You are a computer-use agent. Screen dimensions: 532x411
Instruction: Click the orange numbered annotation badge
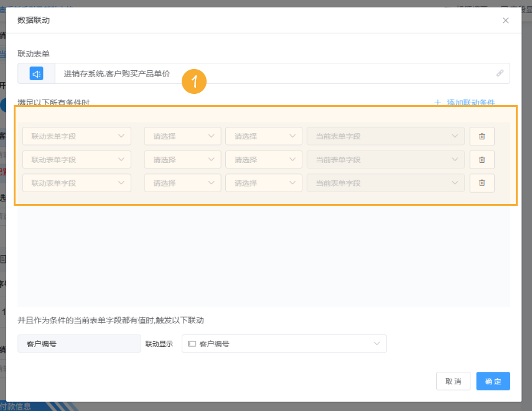click(x=194, y=81)
